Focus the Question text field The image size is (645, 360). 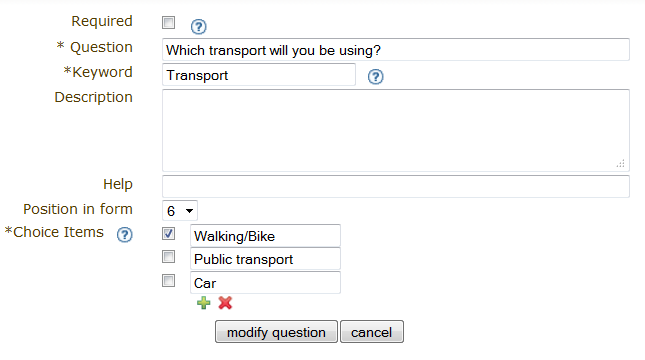396,50
